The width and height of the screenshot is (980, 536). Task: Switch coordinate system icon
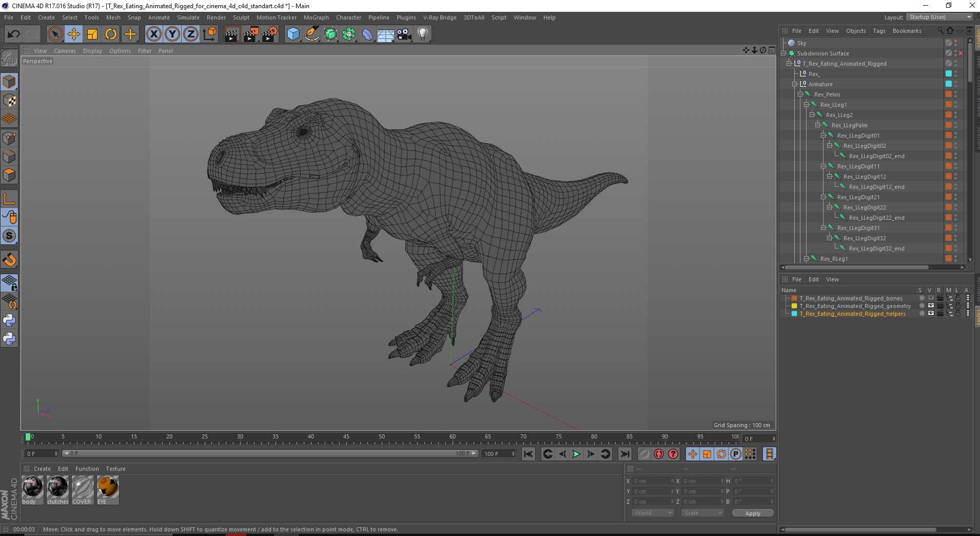[x=209, y=34]
